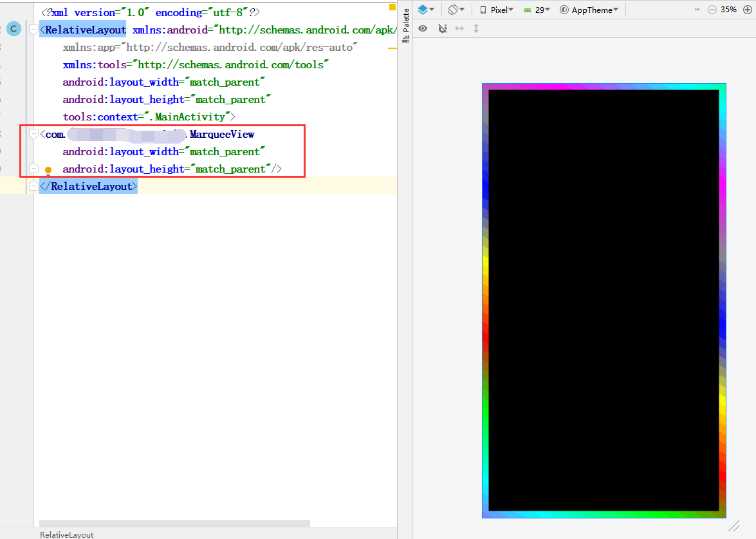756x539 pixels.
Task: Click the black device preview screen
Action: coord(604,300)
